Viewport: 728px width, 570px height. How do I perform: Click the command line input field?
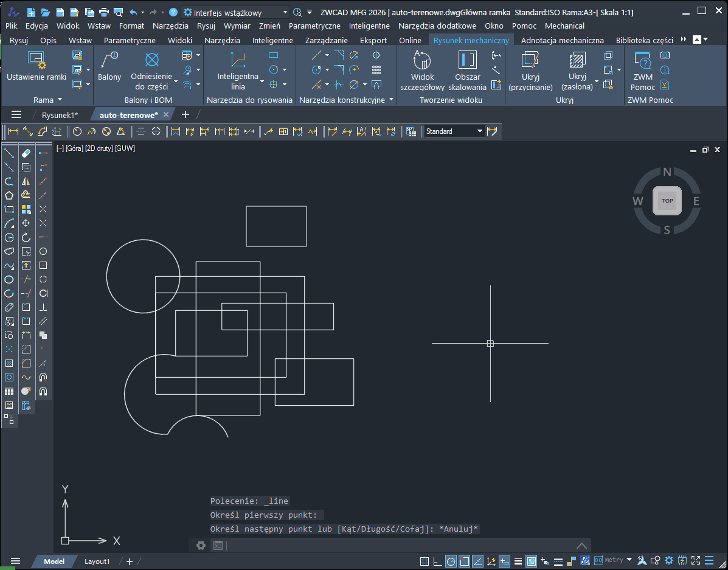(x=395, y=545)
